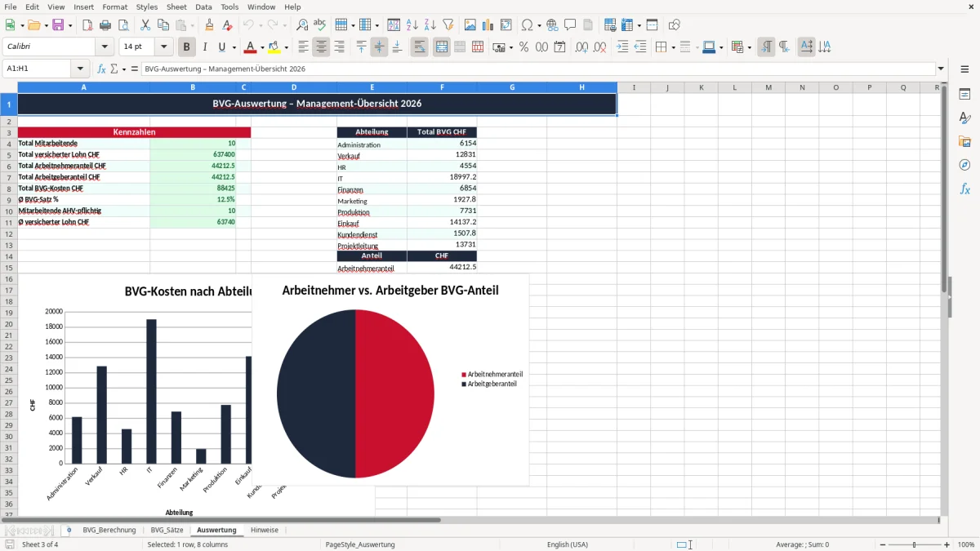Export directly as PDF icon
The image size is (980, 551).
(87, 25)
